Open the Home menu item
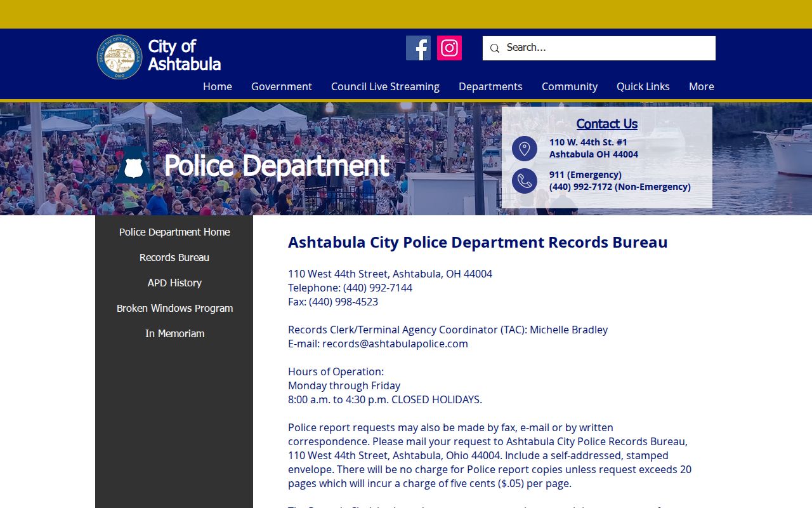This screenshot has height=508, width=812. coord(218,86)
